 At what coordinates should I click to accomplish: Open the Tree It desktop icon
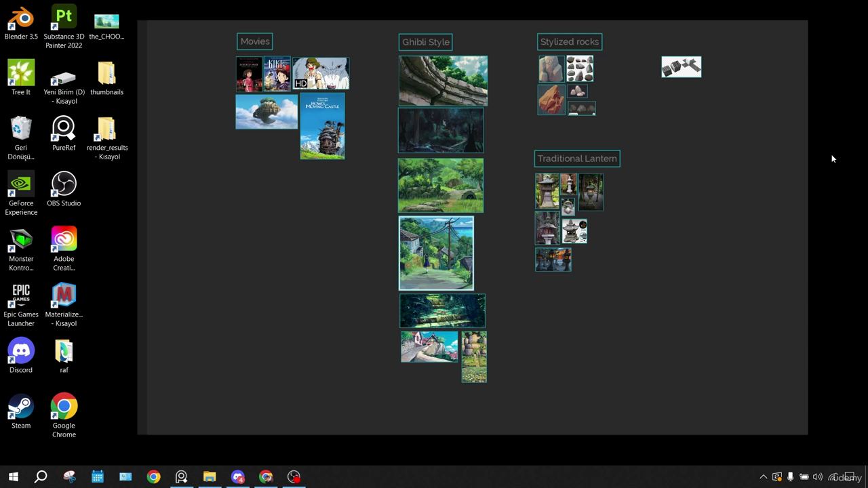pyautogui.click(x=21, y=78)
